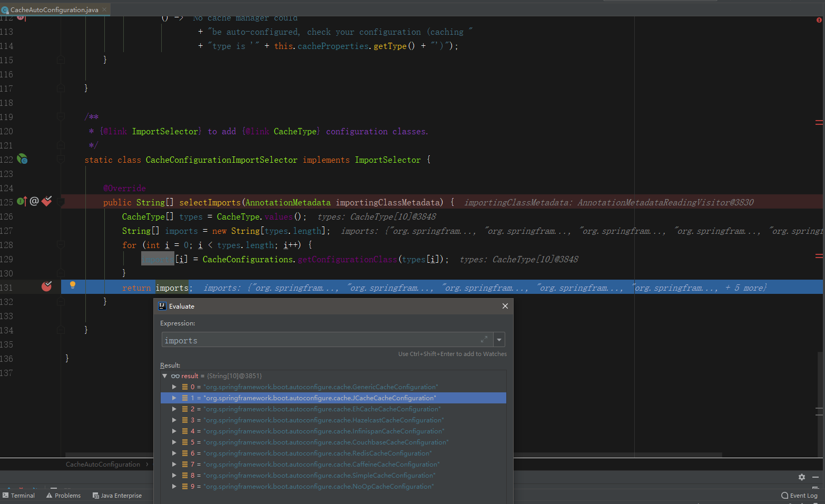Click the red error stripe mark near line 120
This screenshot has height=504, width=825.
point(819,122)
